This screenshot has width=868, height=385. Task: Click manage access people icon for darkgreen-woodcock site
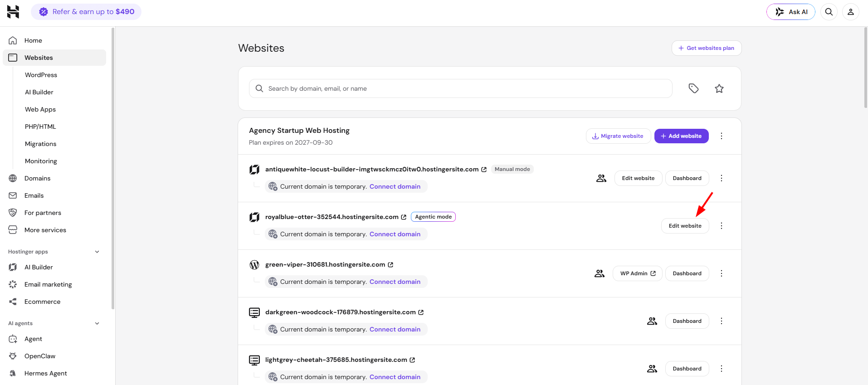click(652, 321)
